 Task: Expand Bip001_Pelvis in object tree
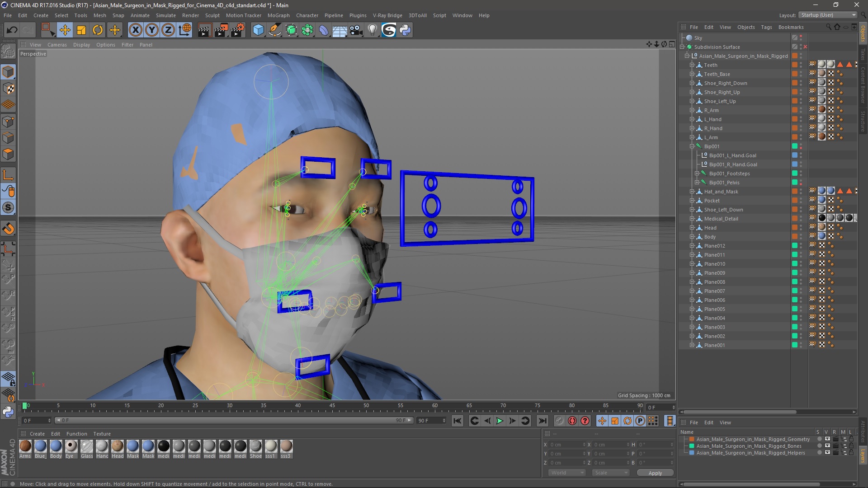tap(697, 183)
